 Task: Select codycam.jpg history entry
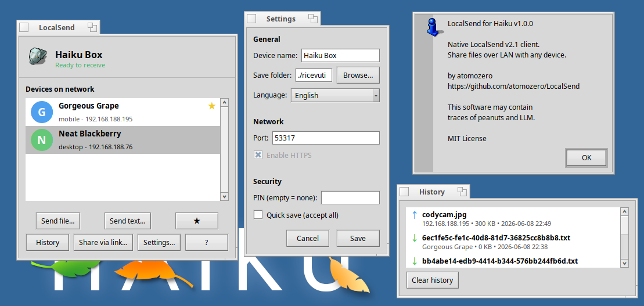tap(513, 219)
